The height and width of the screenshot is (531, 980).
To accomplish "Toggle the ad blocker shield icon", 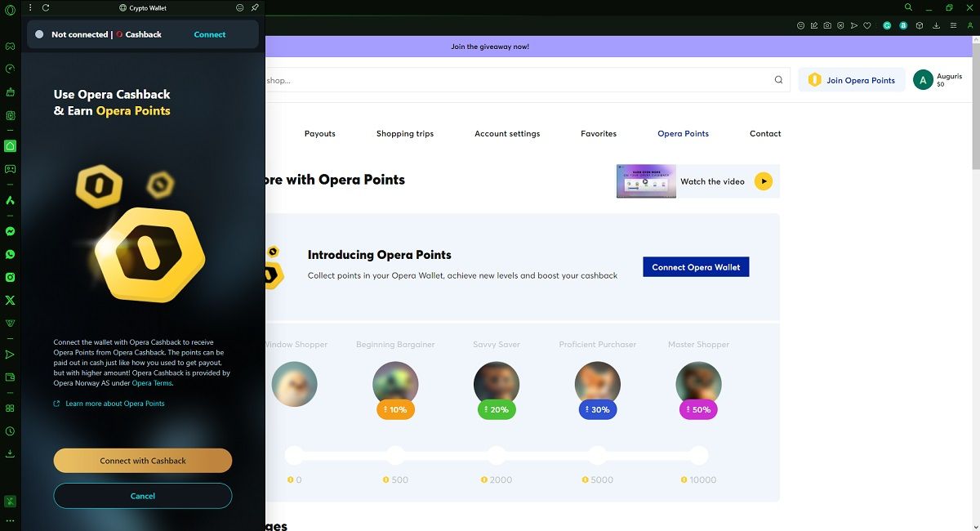I will (840, 25).
